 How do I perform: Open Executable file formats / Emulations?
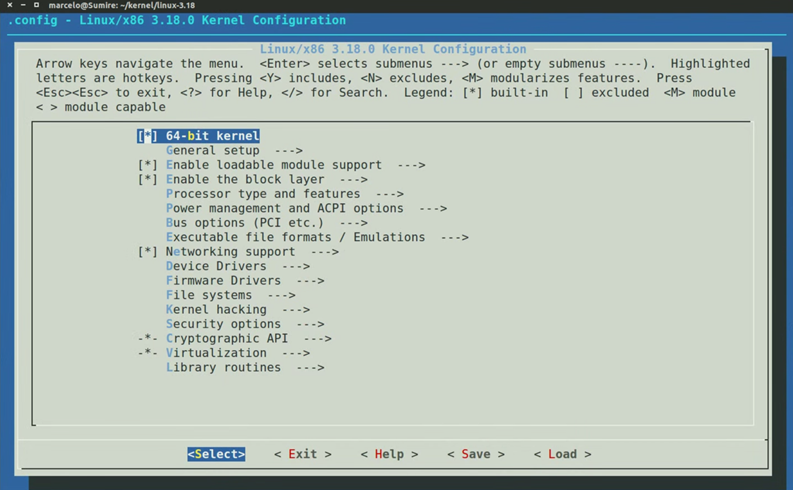[x=295, y=237]
